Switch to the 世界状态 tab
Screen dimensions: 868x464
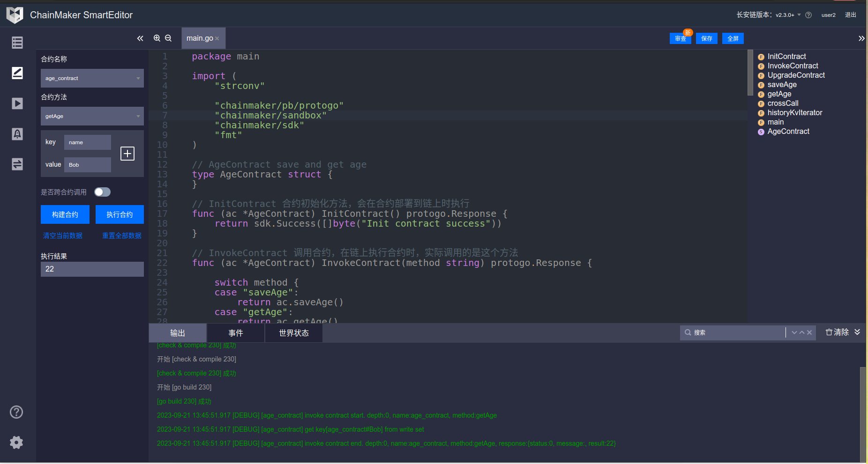point(294,333)
